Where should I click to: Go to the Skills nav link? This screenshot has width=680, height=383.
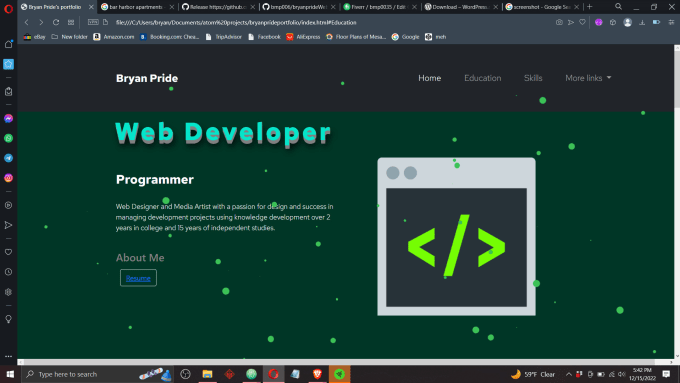point(533,78)
